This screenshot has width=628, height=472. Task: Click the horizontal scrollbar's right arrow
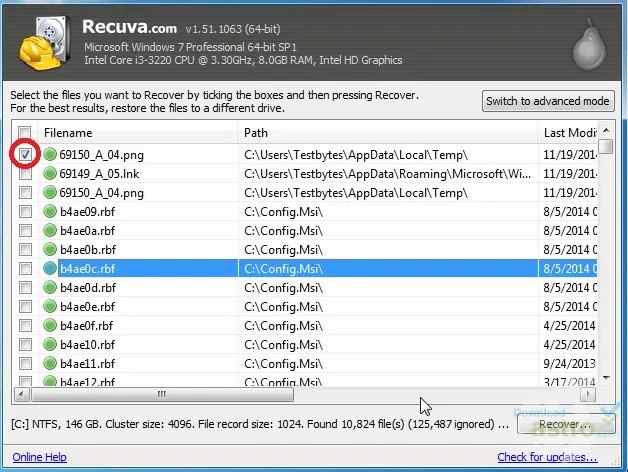(x=588, y=394)
